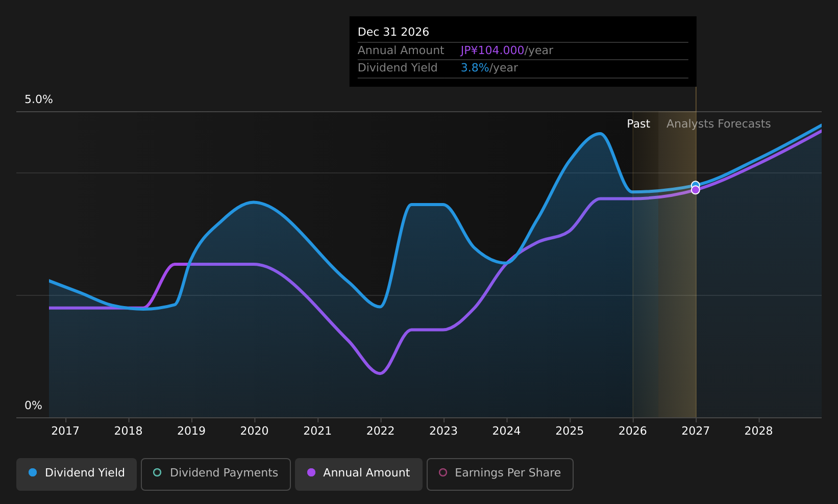Image resolution: width=838 pixels, height=504 pixels.
Task: Click the 2022 x-axis label
Action: [x=381, y=431]
